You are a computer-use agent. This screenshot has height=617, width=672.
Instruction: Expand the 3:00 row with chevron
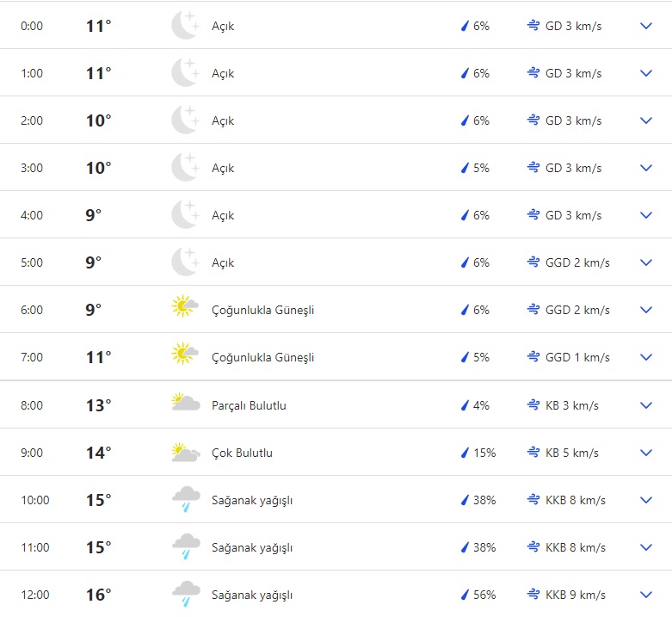[647, 168]
